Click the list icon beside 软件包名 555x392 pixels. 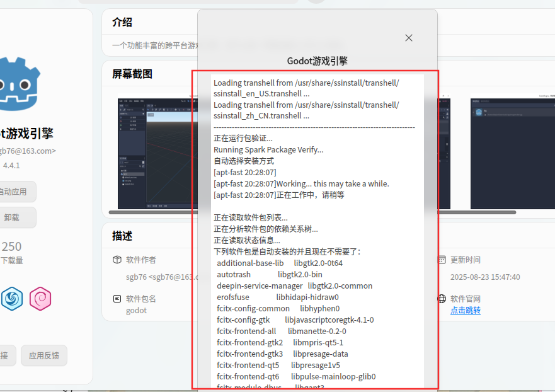click(x=117, y=299)
